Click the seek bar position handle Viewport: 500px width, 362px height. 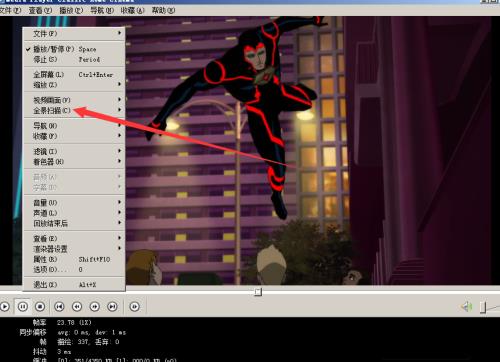[258, 292]
